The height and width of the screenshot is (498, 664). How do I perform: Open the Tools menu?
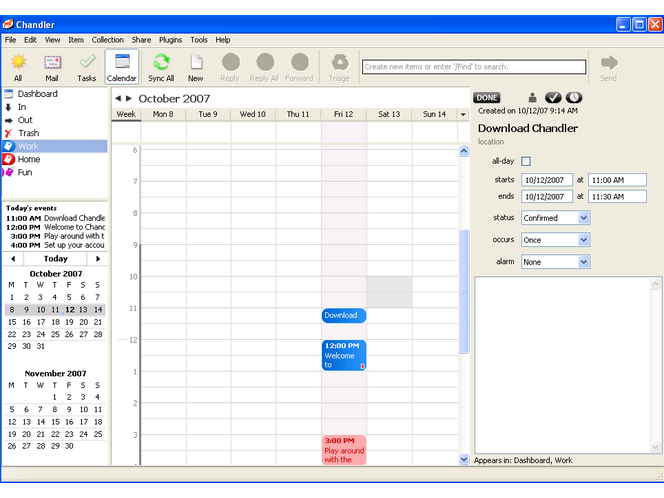point(199,40)
